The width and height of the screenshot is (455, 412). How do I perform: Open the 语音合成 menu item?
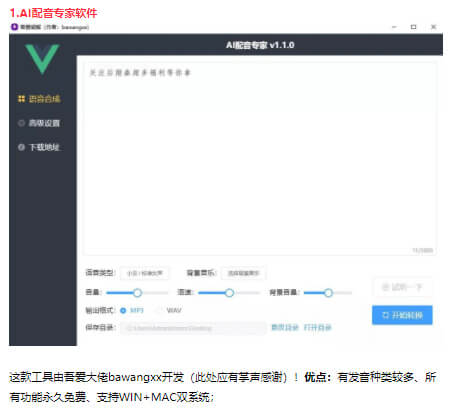click(x=40, y=99)
